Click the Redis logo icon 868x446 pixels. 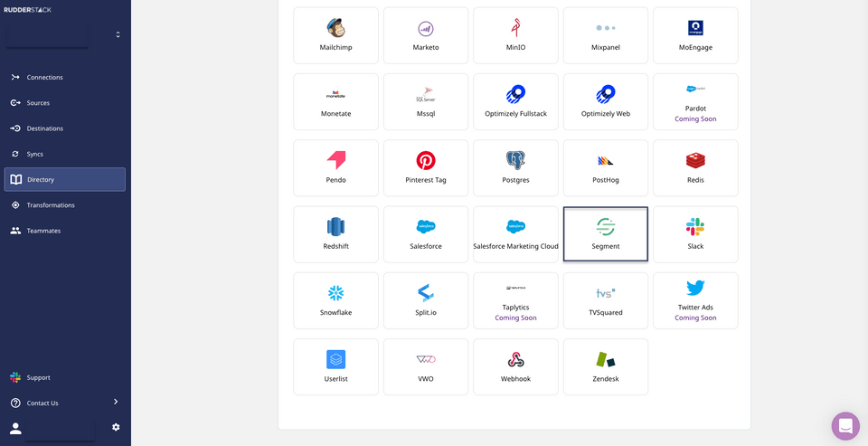point(695,160)
